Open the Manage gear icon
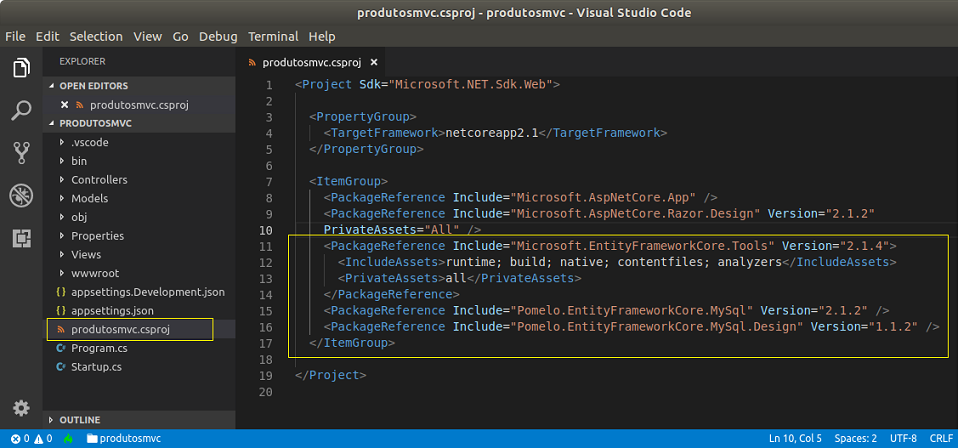The image size is (958, 448). tap(21, 408)
